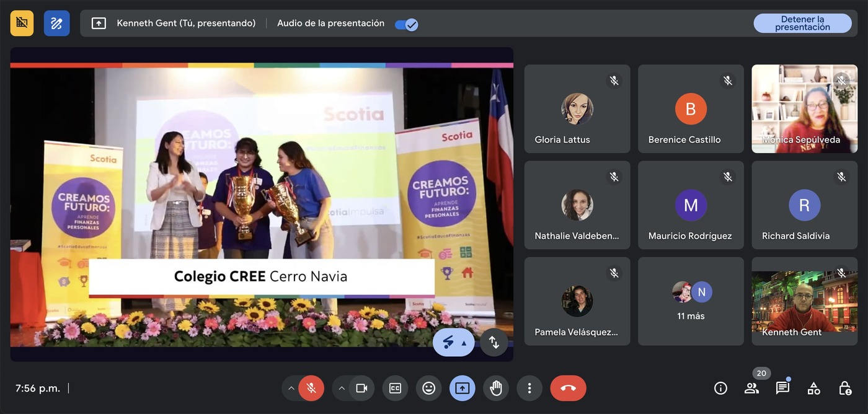Click the 7:56 p.m. time text
Image resolution: width=868 pixels, height=414 pixels.
(x=38, y=389)
